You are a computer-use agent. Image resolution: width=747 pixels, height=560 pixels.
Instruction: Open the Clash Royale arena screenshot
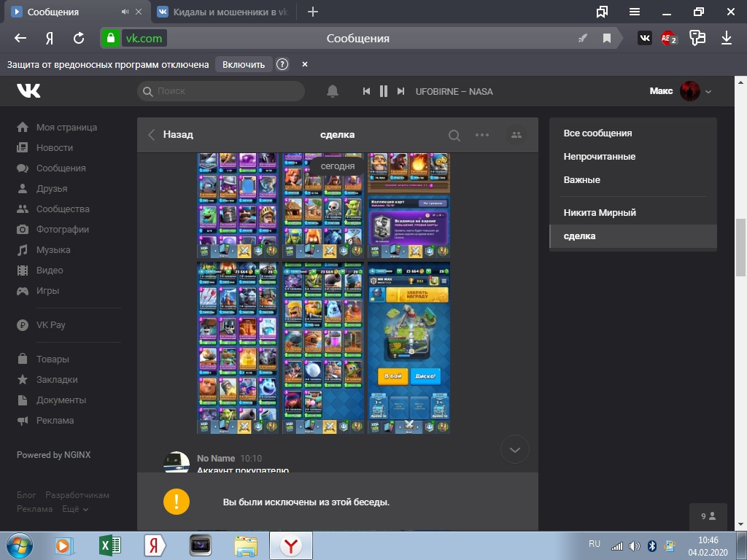click(x=409, y=348)
